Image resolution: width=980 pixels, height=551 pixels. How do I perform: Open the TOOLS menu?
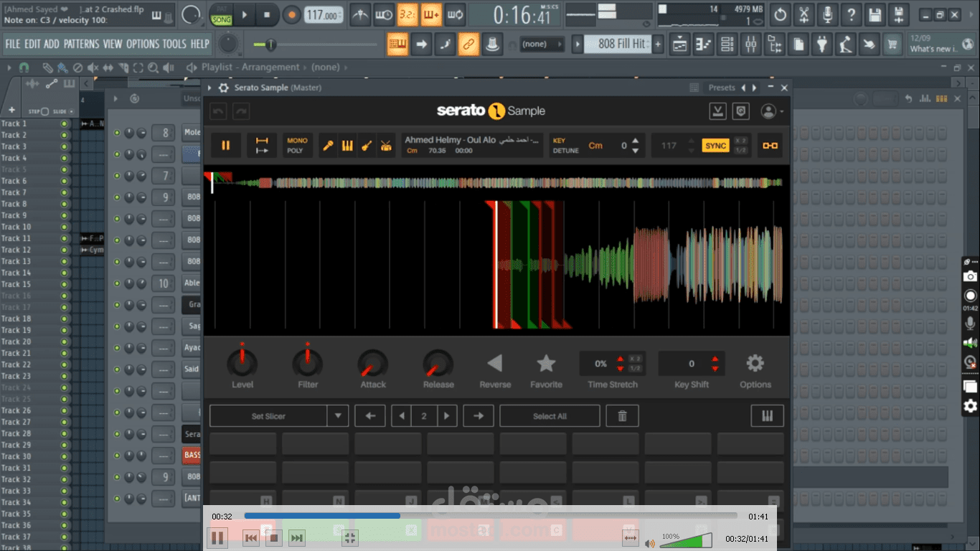174,44
